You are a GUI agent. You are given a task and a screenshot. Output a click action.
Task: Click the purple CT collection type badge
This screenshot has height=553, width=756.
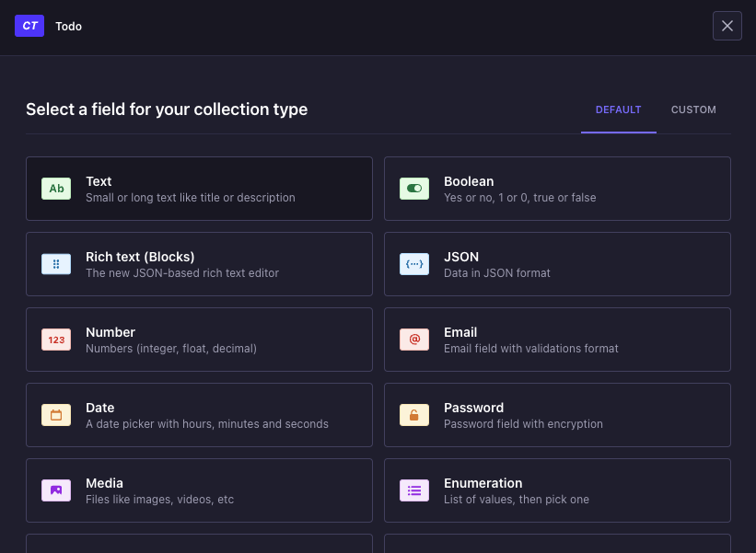point(29,26)
